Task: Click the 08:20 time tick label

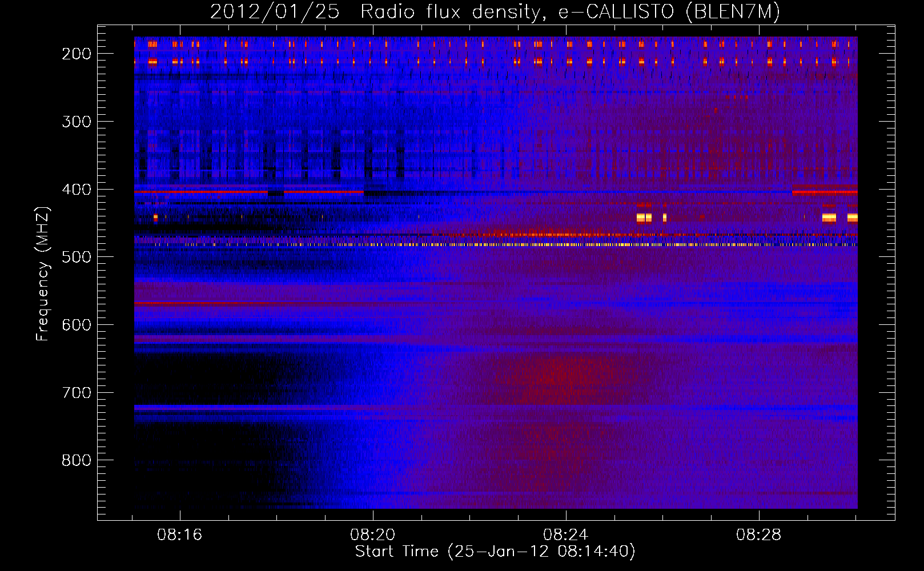Action: [x=373, y=535]
